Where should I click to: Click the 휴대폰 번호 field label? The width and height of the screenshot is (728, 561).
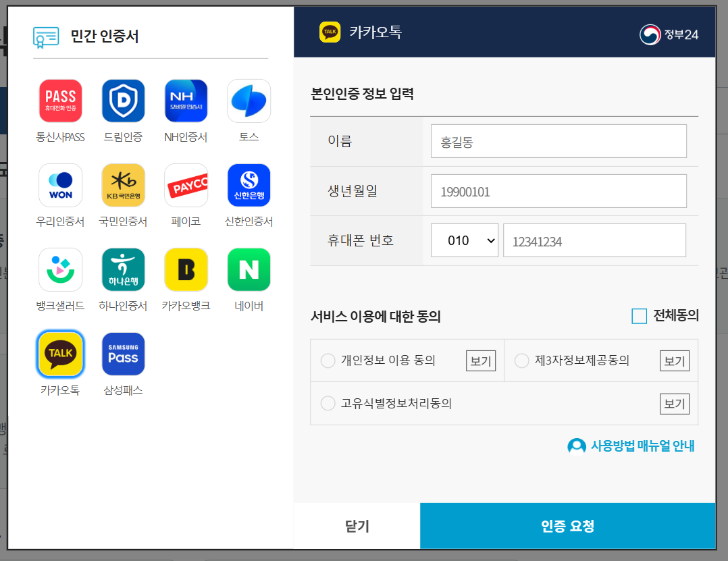coord(361,240)
